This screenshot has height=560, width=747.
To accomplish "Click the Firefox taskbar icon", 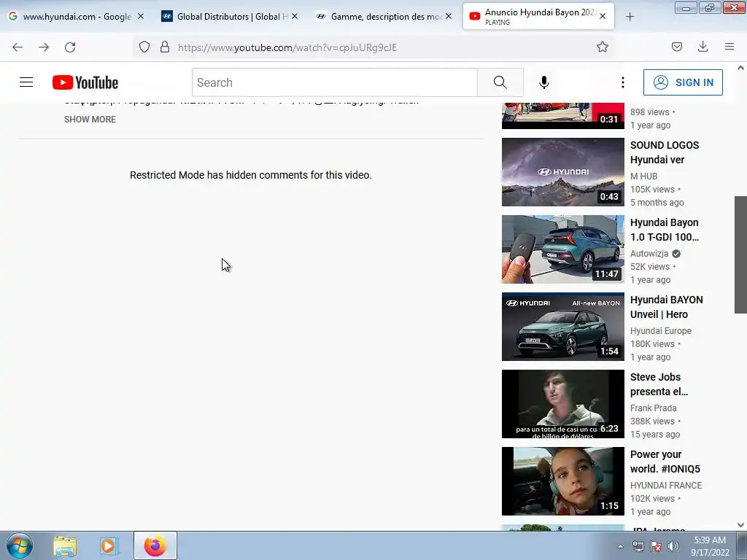I will (x=155, y=545).
